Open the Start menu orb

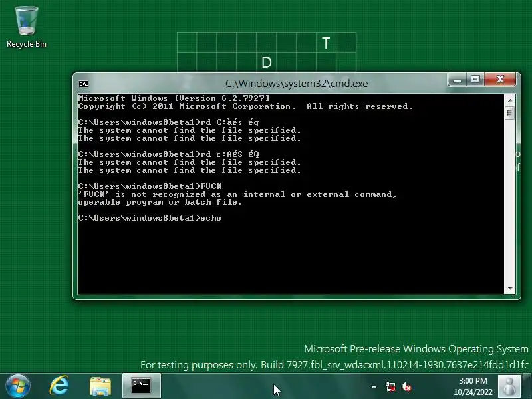coord(18,386)
